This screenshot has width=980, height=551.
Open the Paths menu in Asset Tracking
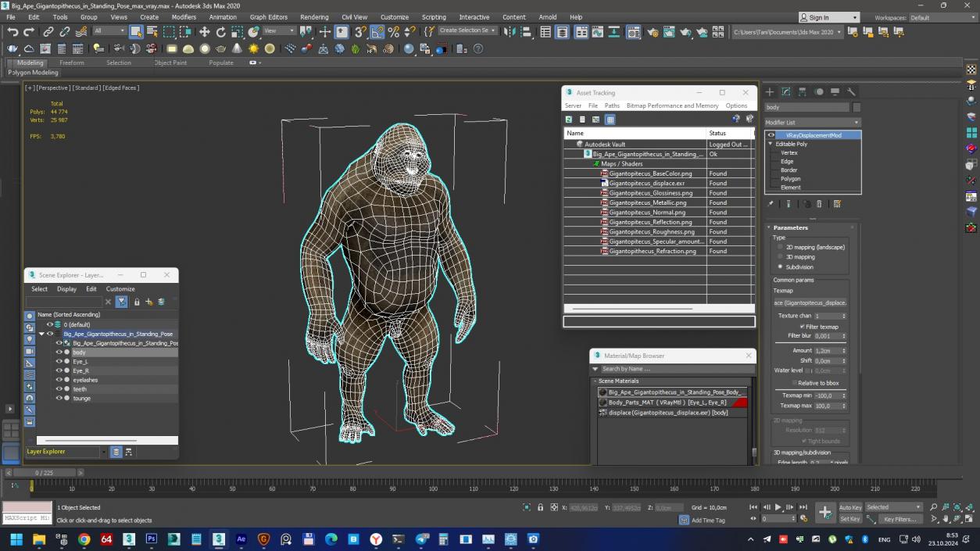pos(612,106)
